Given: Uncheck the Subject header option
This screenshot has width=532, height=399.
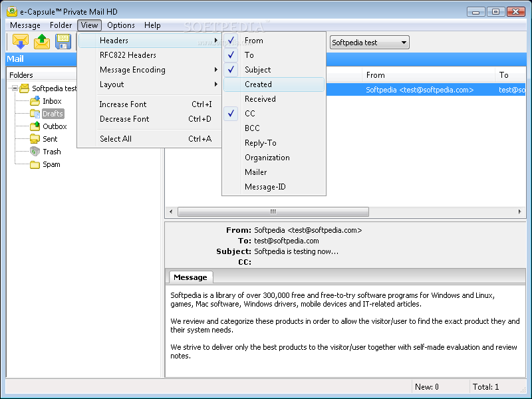Looking at the screenshot, I should [x=274, y=70].
